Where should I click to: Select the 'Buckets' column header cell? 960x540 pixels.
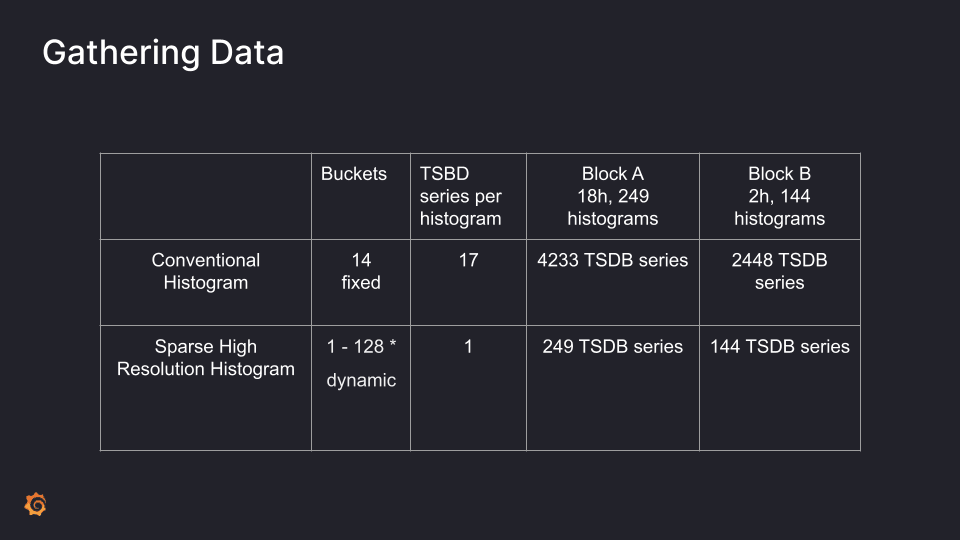click(x=354, y=174)
